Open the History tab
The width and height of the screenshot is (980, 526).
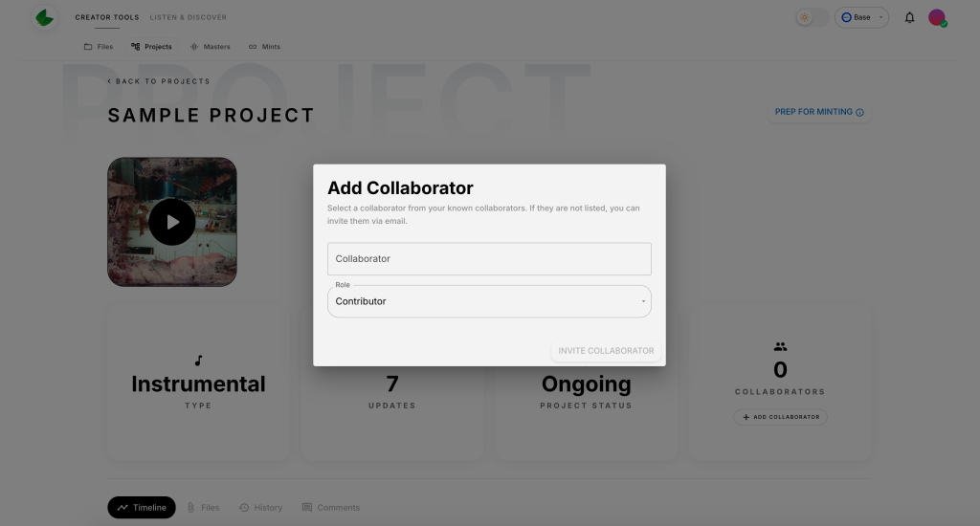pyautogui.click(x=260, y=507)
